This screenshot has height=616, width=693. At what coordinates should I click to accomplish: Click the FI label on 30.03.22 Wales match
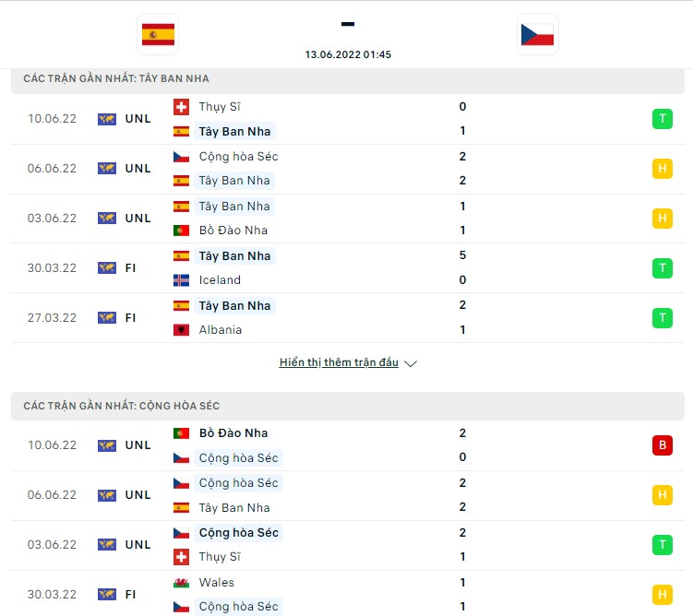(x=130, y=595)
